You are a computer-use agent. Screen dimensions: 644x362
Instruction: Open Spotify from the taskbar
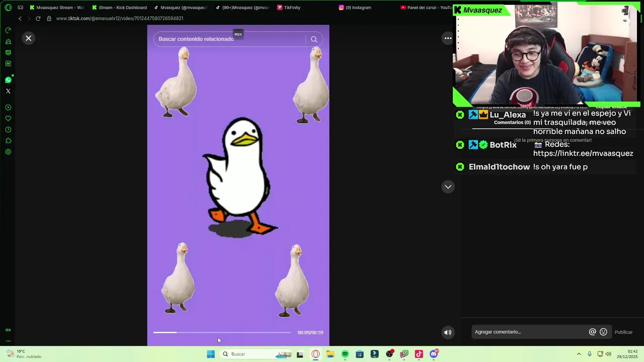tap(345, 354)
